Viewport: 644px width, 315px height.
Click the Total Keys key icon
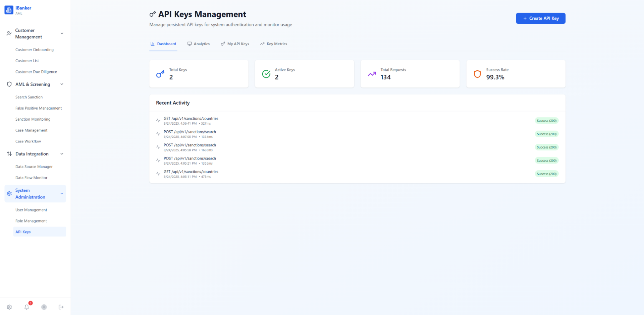[160, 74]
